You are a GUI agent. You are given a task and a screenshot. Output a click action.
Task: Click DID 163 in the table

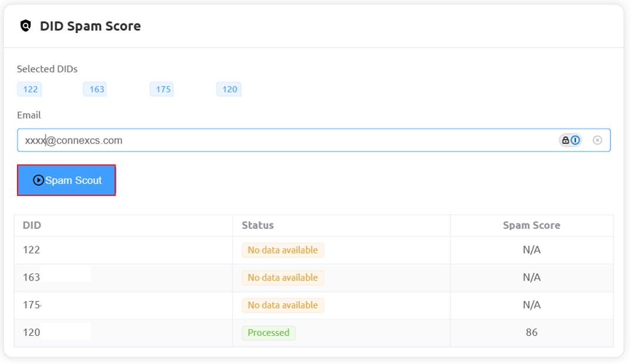pyautogui.click(x=31, y=277)
